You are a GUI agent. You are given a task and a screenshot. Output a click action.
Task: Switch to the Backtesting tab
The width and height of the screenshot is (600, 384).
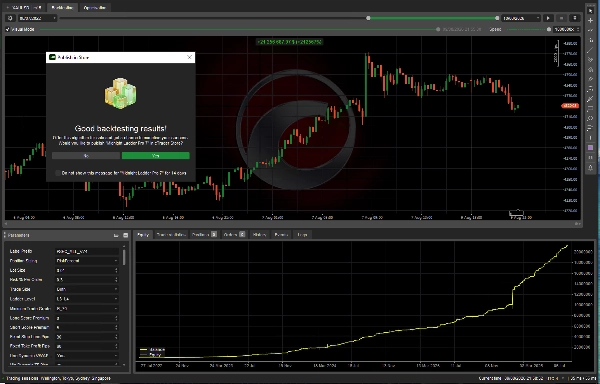pos(62,8)
